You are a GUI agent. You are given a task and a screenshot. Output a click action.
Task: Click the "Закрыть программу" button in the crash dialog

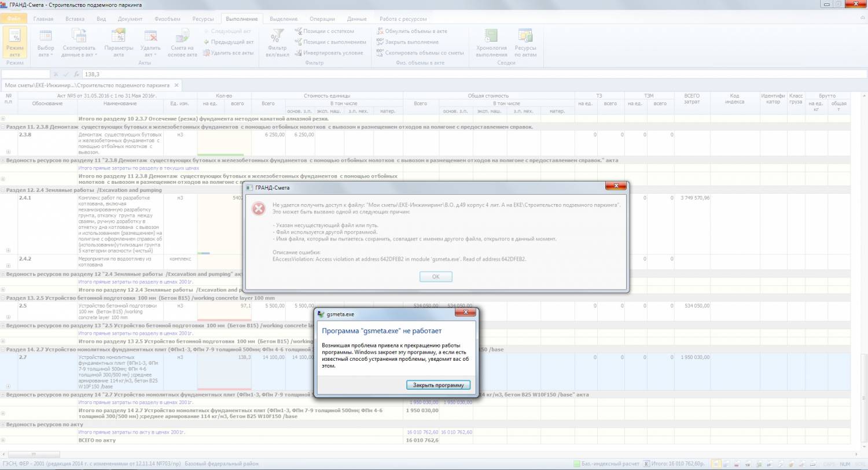coord(438,385)
